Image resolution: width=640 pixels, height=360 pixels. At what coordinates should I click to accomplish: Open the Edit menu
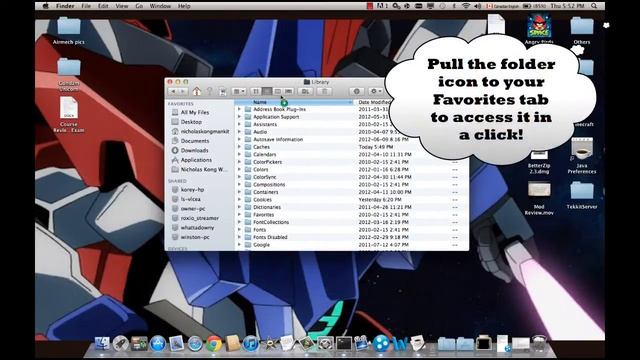tap(103, 6)
